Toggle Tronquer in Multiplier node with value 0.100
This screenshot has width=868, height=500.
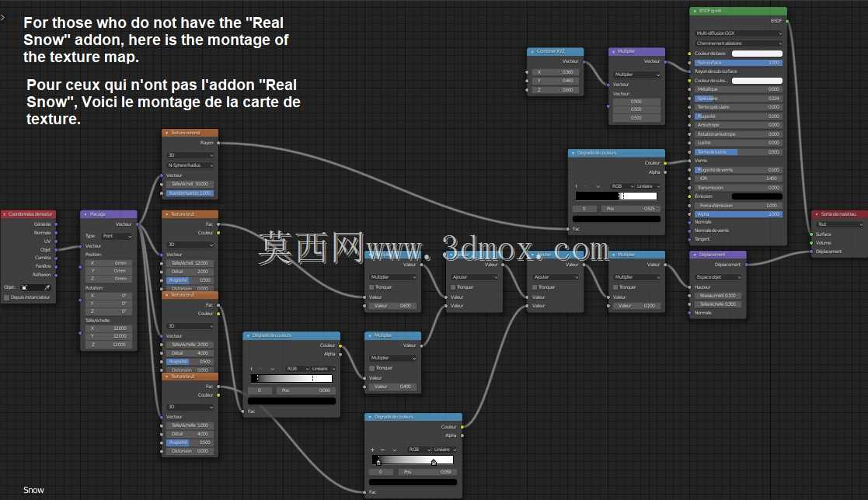(x=616, y=287)
